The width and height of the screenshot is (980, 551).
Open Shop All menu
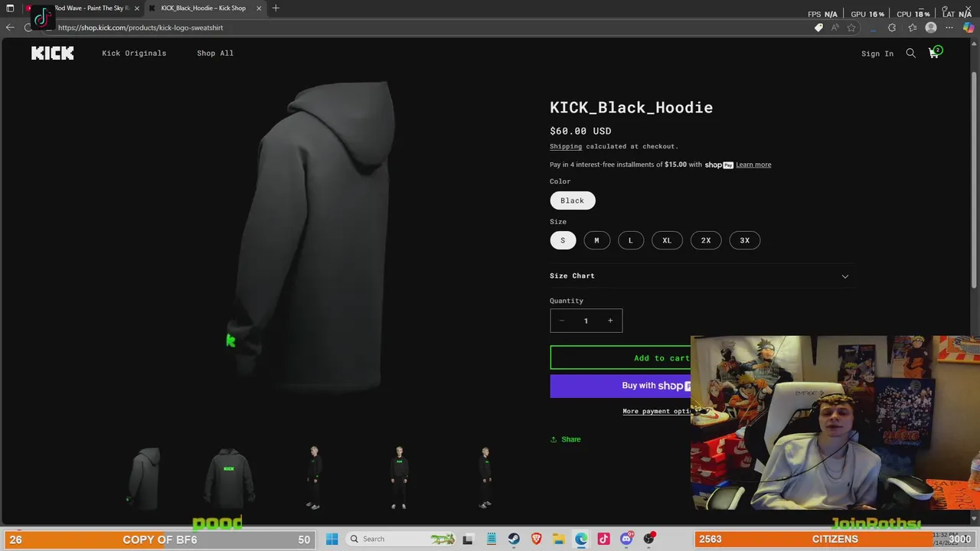[x=215, y=53]
